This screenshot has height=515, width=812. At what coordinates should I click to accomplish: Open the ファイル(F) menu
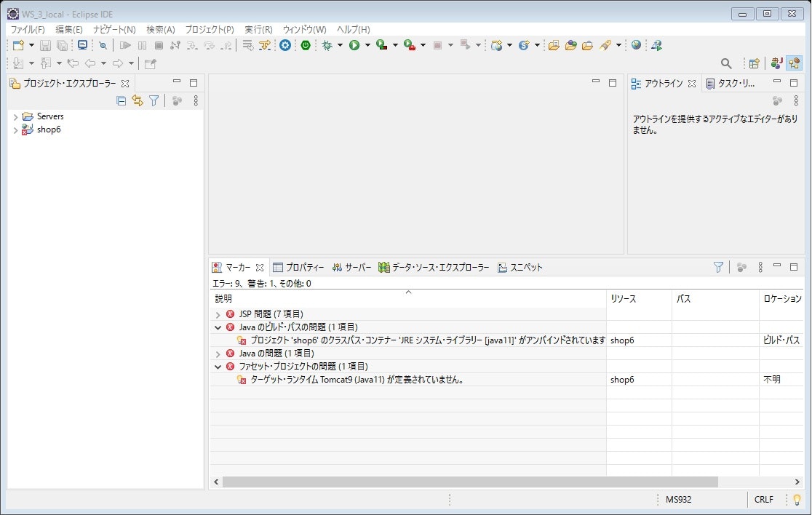point(28,30)
